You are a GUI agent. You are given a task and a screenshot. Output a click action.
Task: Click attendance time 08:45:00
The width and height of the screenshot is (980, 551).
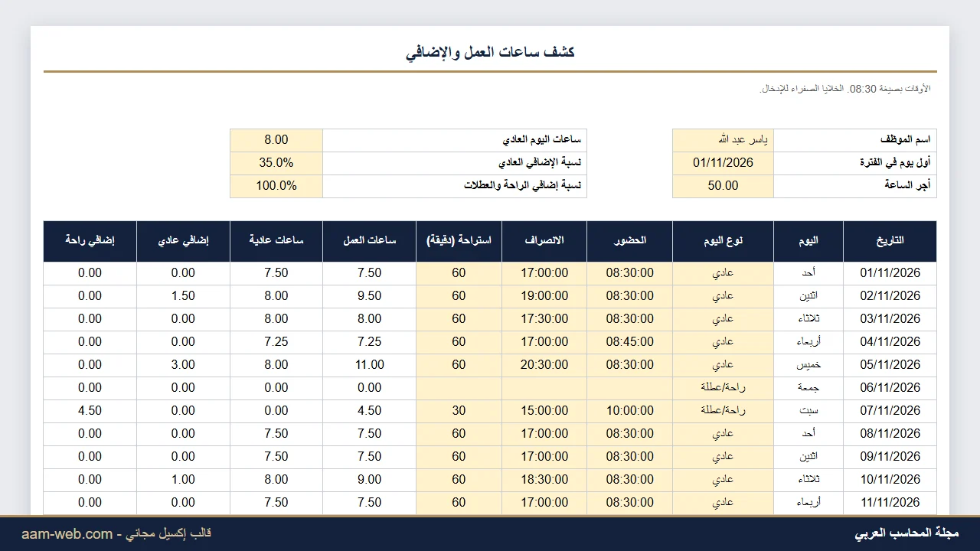[x=630, y=342]
